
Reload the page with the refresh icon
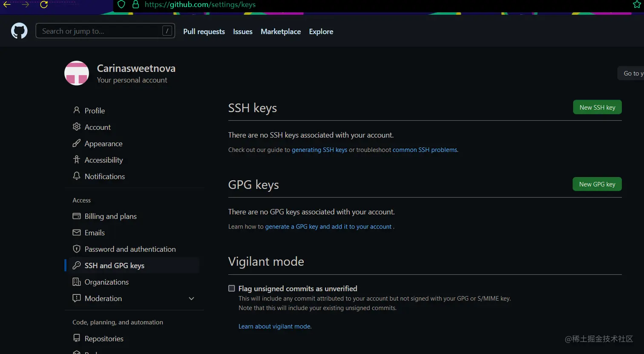click(44, 5)
